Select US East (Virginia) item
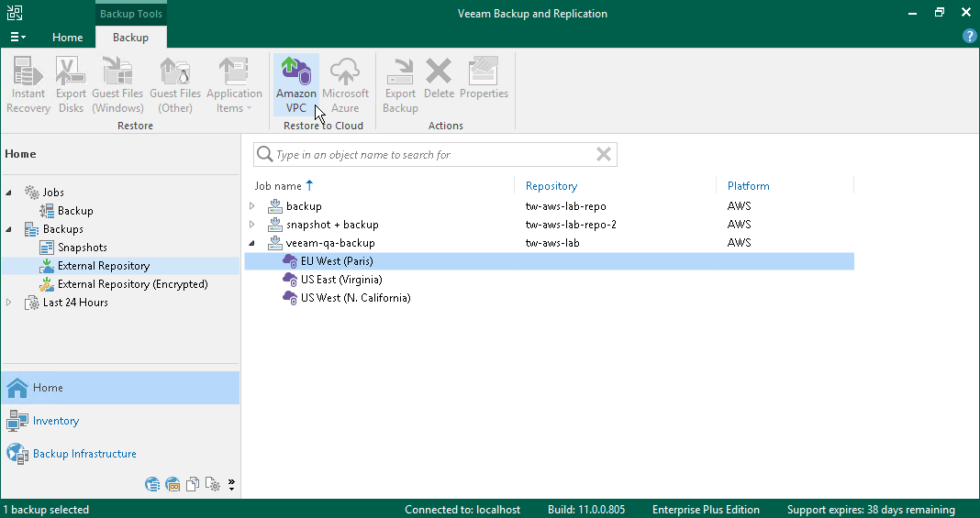The width and height of the screenshot is (980, 518). click(341, 280)
